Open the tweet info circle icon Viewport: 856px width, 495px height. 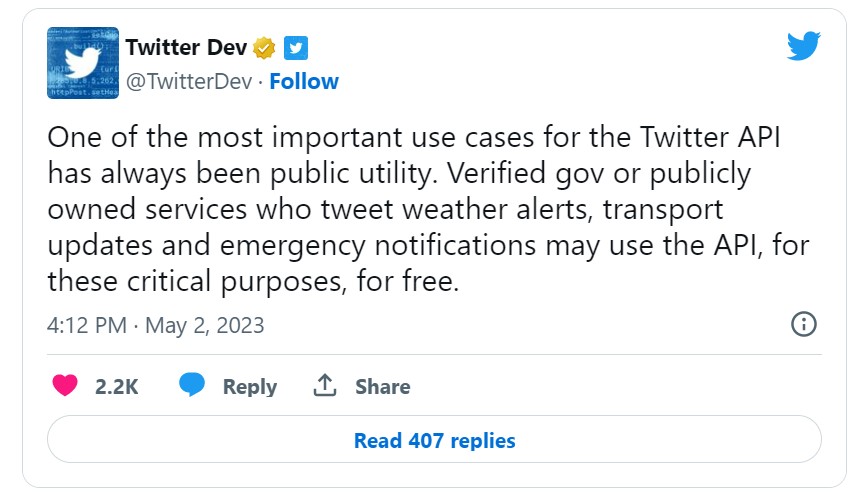pyautogui.click(x=804, y=324)
